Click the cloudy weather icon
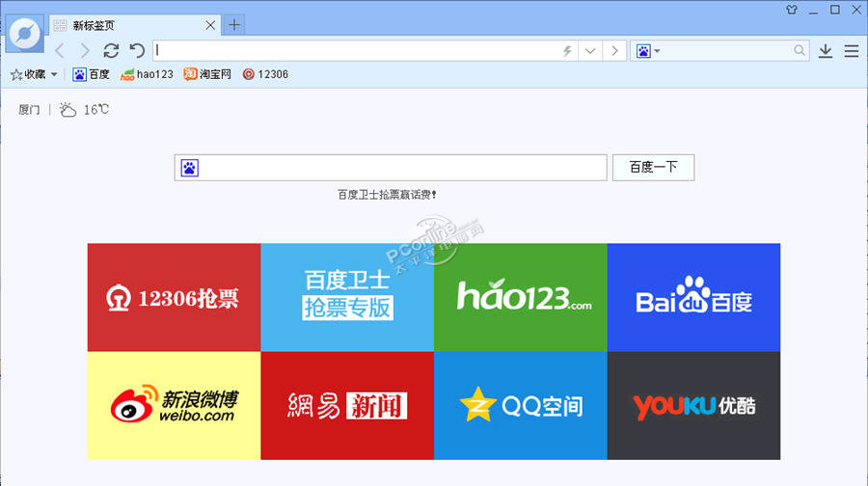Image resolution: width=868 pixels, height=486 pixels. (x=68, y=110)
